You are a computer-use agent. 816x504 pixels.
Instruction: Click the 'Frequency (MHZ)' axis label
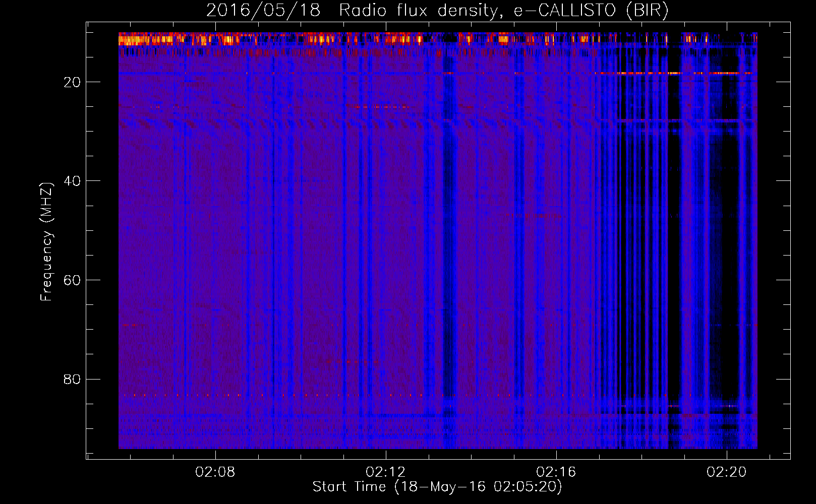(46, 242)
